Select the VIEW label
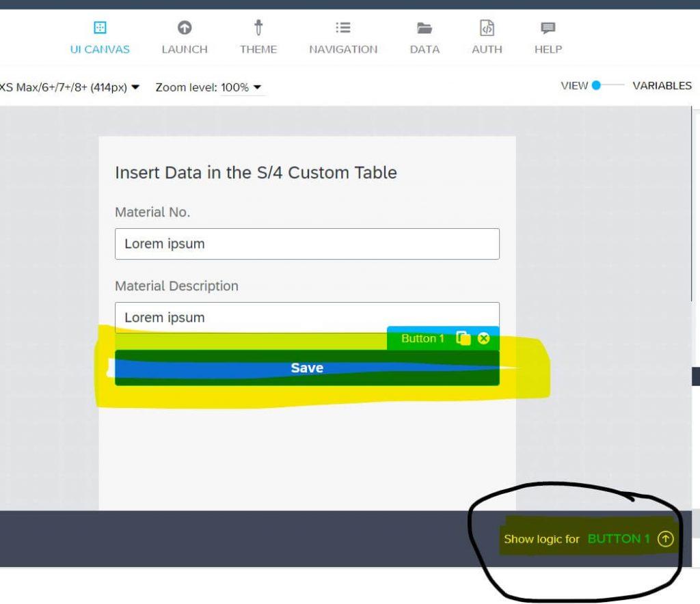 [574, 85]
